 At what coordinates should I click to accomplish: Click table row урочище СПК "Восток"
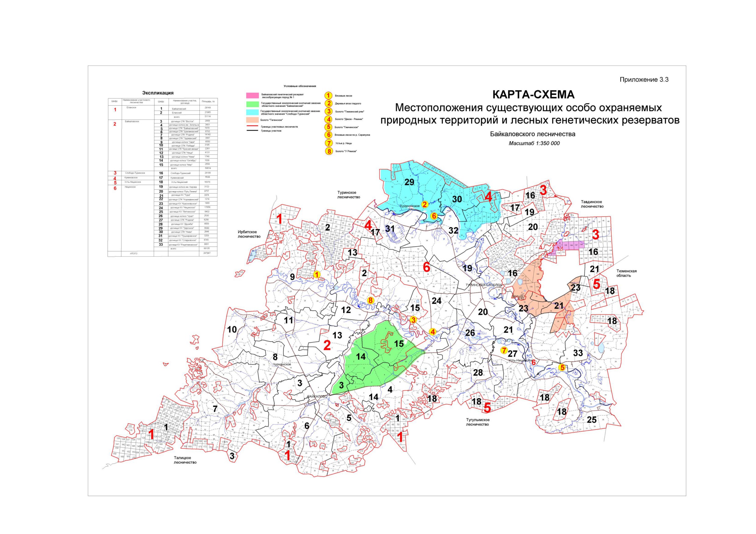coord(185,121)
